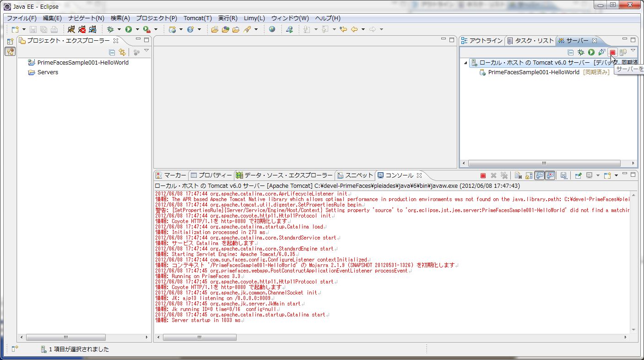Image resolution: width=644 pixels, height=360 pixels.
Task: Select PrimeFacesSample001-HelloWorld module under Tomcat server
Action: pos(534,72)
